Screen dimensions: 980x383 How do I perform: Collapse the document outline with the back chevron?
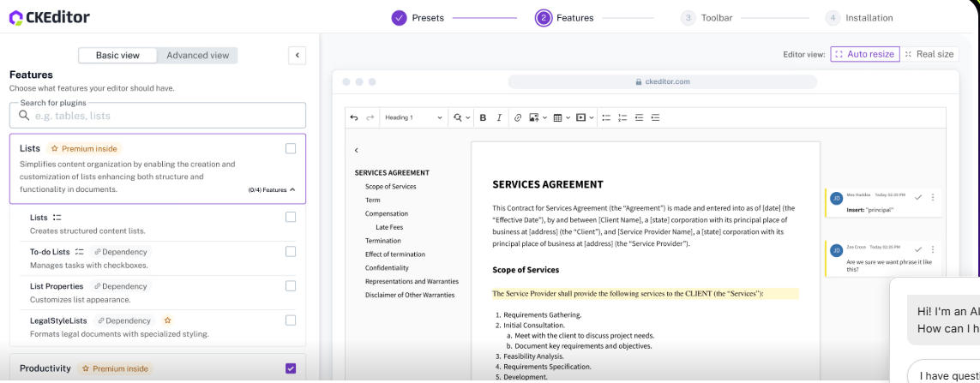tap(357, 151)
